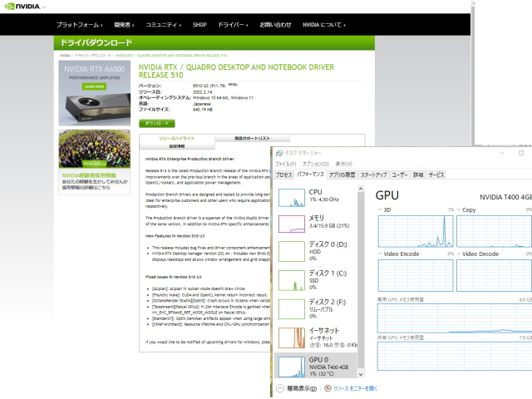Open the 表示(V) menu in Task Manager
Image resolution: width=532 pixels, height=399 pixels.
point(343,164)
